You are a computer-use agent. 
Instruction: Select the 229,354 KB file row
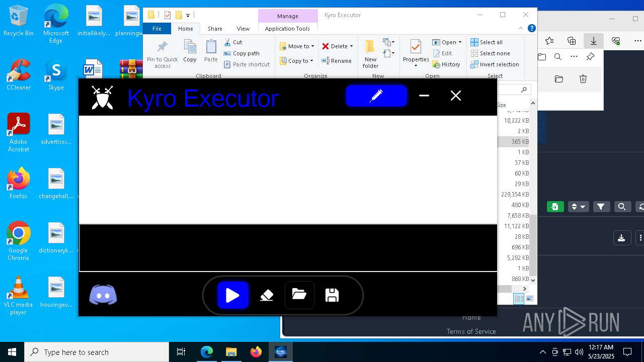[514, 195]
